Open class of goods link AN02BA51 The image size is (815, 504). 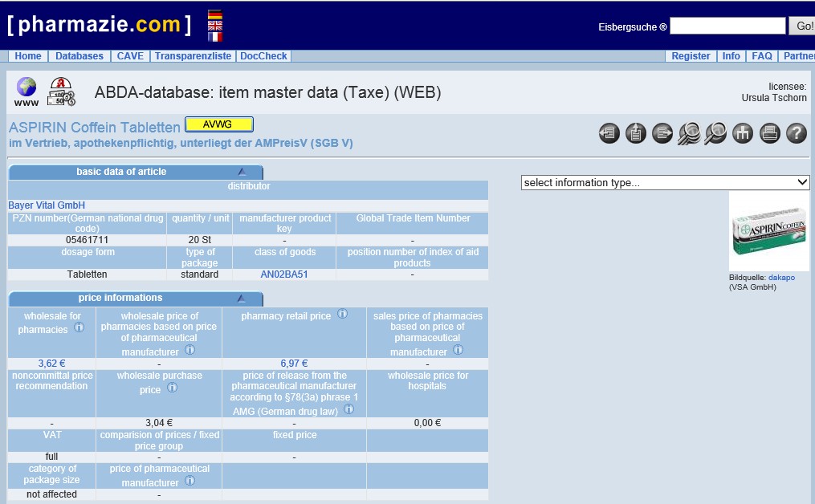283,274
